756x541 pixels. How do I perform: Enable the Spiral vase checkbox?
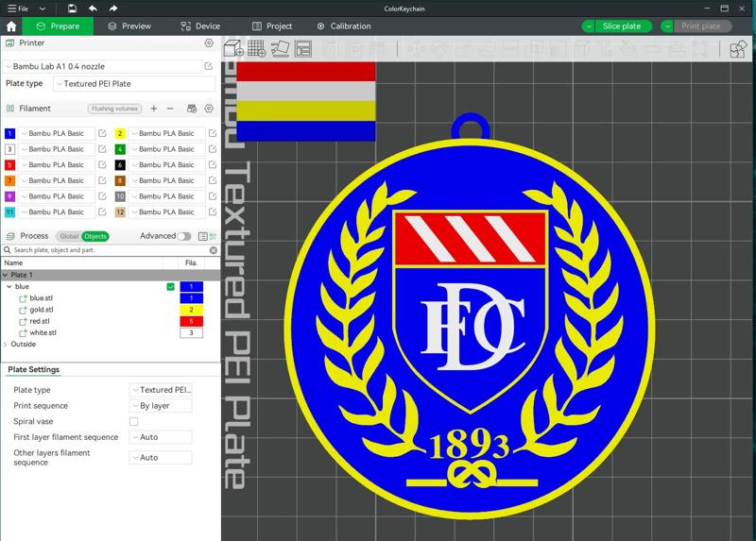point(133,421)
